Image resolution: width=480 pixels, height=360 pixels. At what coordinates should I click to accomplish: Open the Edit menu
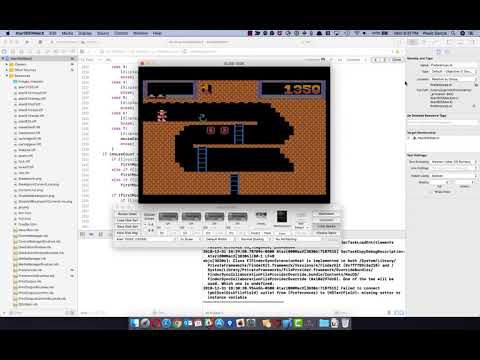pyautogui.click(x=53, y=33)
